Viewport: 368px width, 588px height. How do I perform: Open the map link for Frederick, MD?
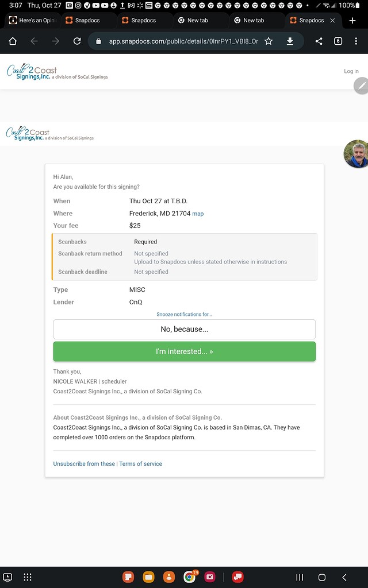(198, 213)
